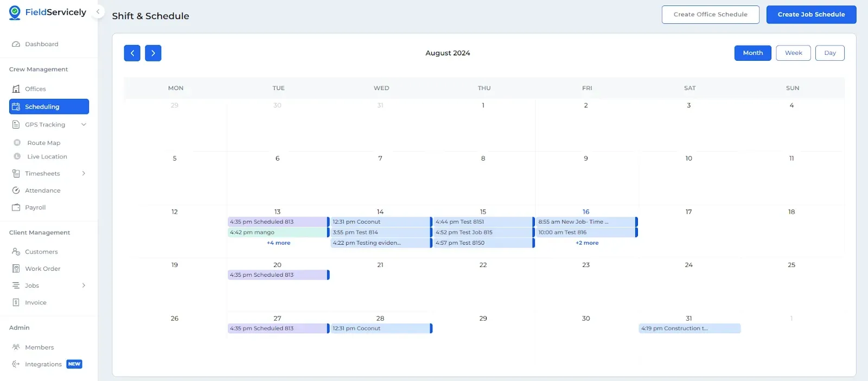Click date 22 in the calendar
The height and width of the screenshot is (381, 868).
coord(483,265)
